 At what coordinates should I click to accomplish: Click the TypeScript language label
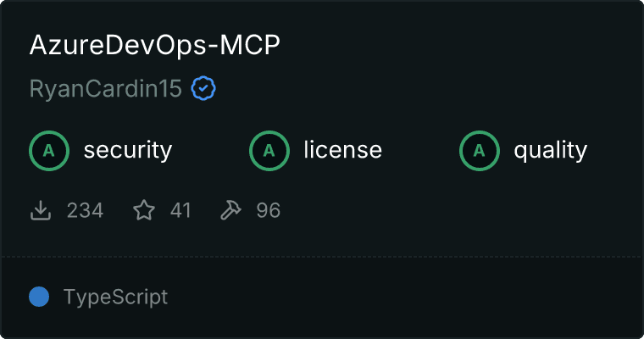116,297
